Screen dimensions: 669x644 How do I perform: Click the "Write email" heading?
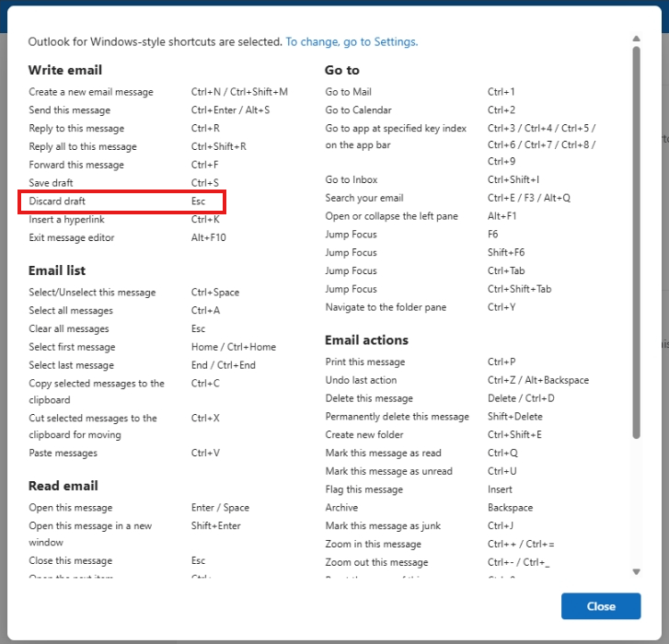click(x=65, y=70)
